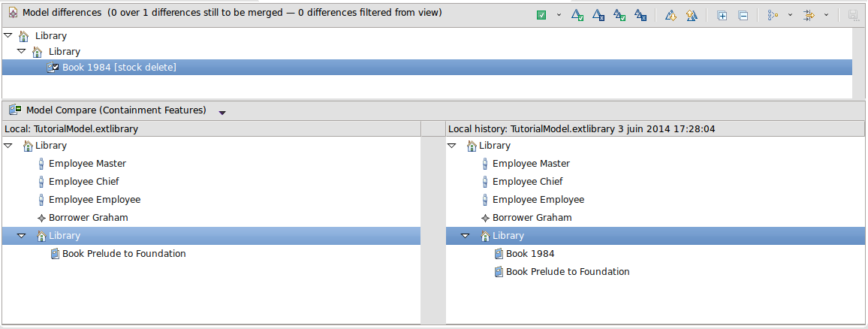868x329 pixels.
Task: Collapse the top-level Library node in differences
Action: tap(8, 35)
